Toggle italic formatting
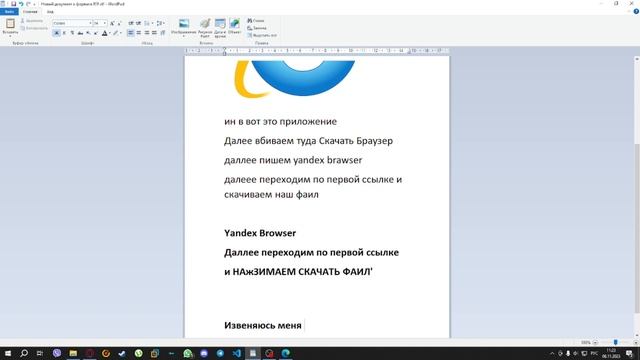 point(64,33)
